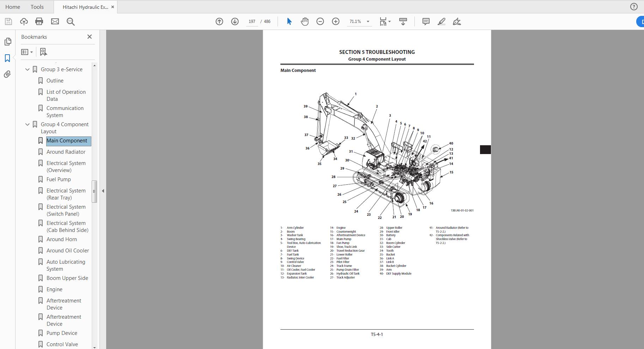
Task: Click the Main Component page heading
Action: pos(298,71)
